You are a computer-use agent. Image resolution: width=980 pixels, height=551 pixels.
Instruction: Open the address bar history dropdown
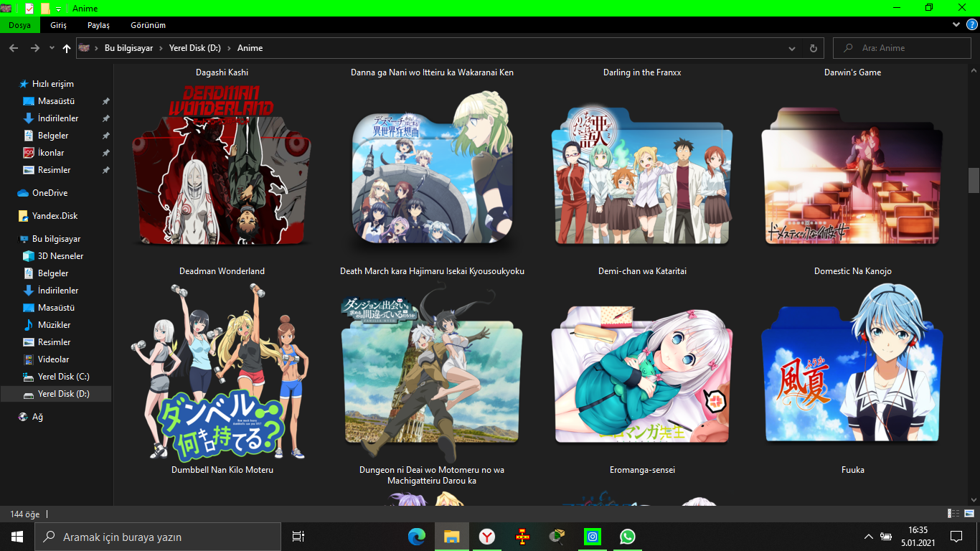click(792, 48)
